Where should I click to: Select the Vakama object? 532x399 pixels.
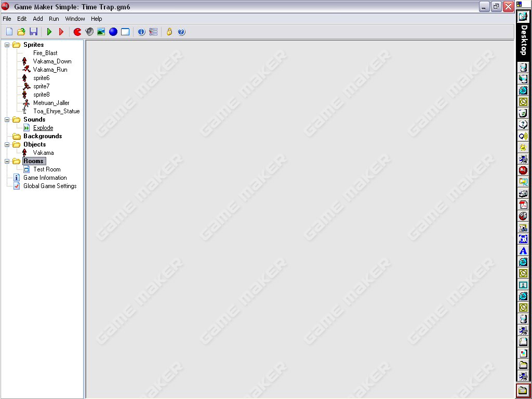coord(43,153)
